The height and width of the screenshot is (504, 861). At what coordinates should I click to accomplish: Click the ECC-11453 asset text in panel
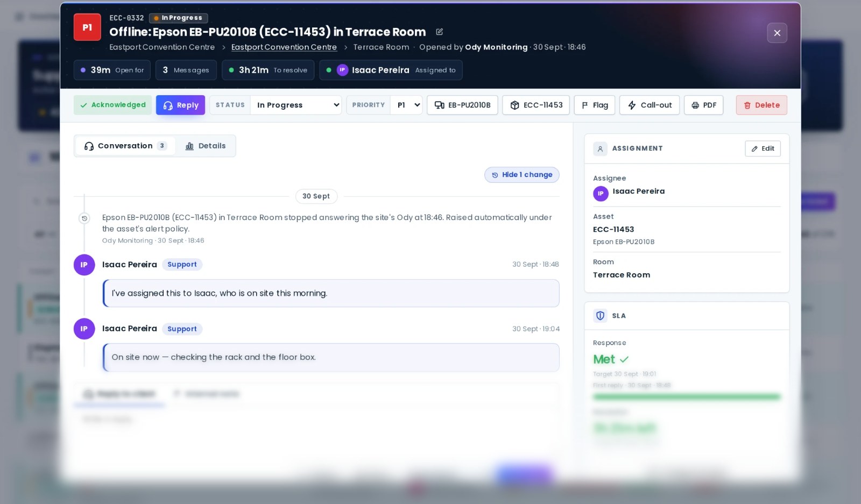[x=613, y=229]
